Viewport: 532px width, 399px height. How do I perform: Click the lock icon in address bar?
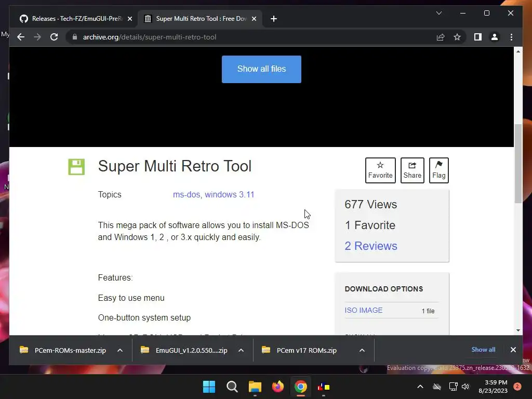(75, 37)
